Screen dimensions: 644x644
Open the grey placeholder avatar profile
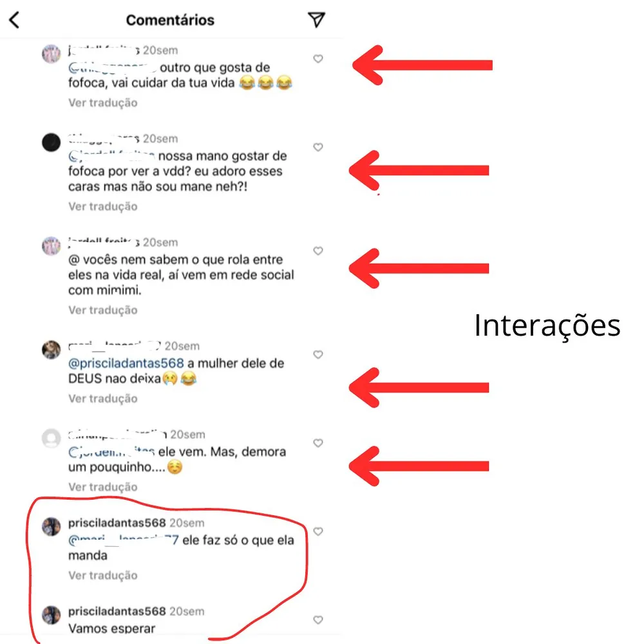(52, 438)
